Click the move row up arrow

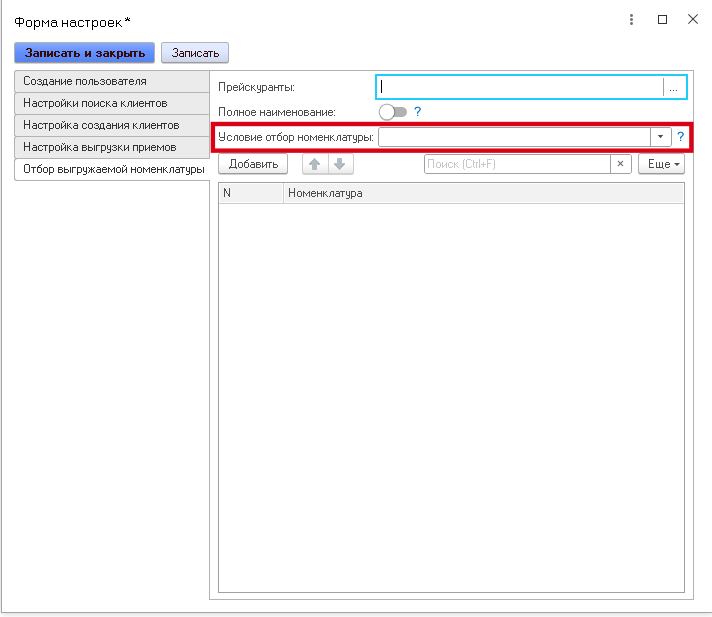click(314, 164)
